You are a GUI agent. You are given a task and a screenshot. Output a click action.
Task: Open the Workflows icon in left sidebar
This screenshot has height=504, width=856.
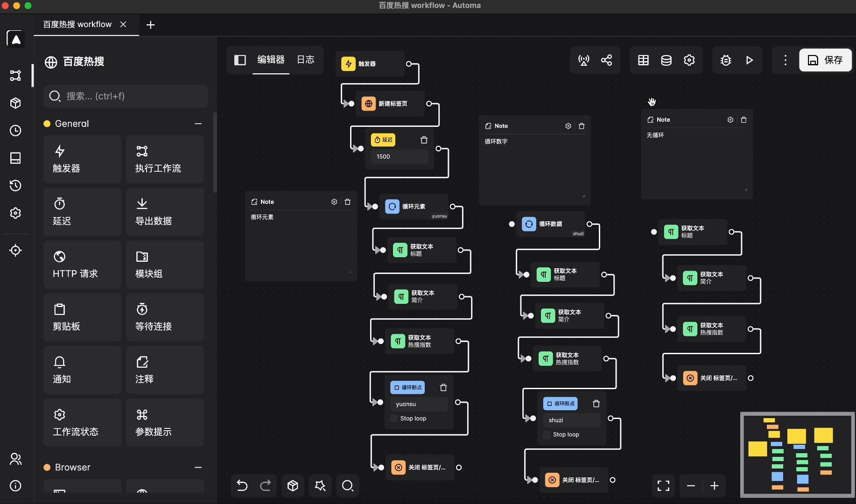15,75
